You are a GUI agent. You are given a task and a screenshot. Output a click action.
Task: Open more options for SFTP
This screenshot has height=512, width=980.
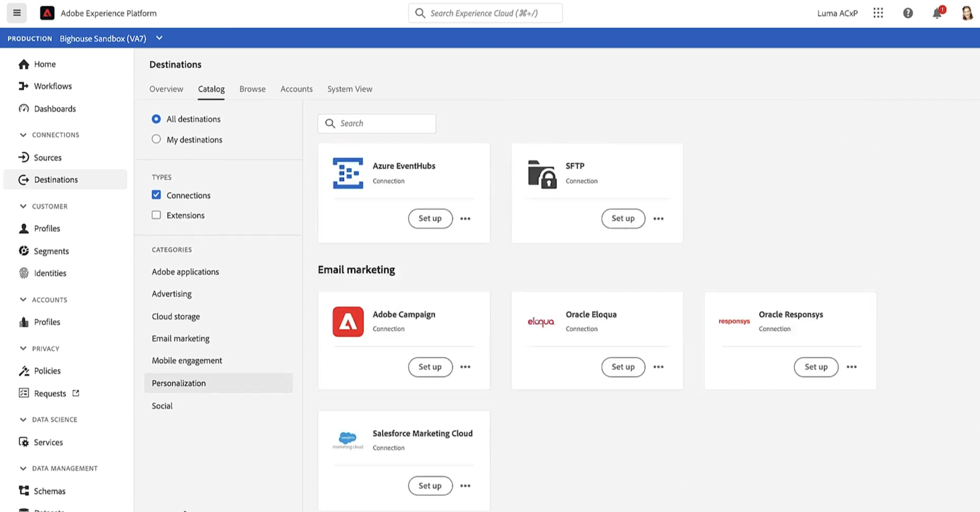click(x=658, y=218)
